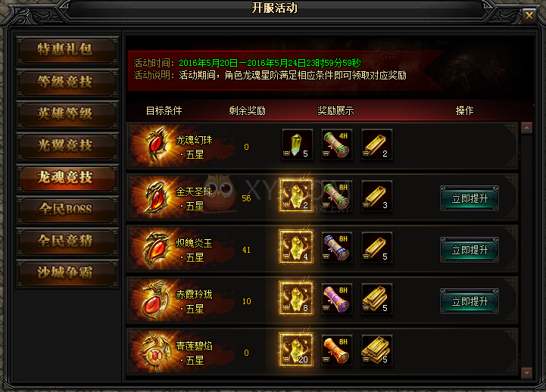This screenshot has height=392, width=546.
Task: Click the blue 8H scroll in 炽魄炎玉 row
Action: coord(336,247)
